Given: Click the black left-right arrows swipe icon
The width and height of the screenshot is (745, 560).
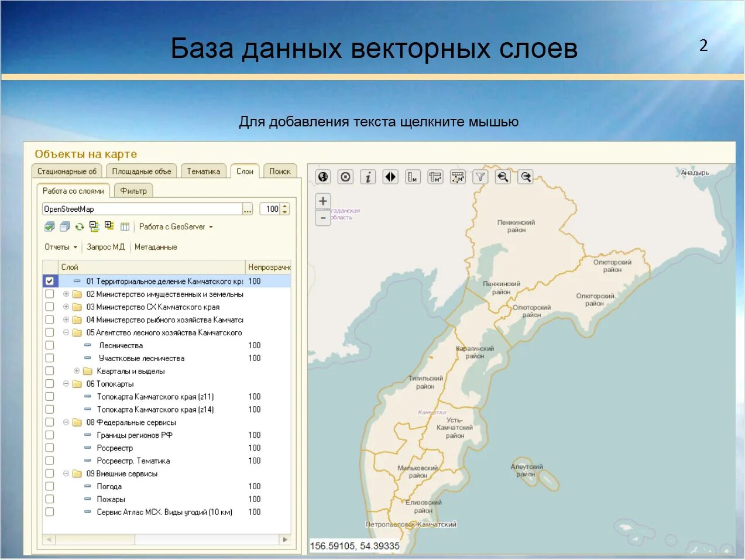Looking at the screenshot, I should click(x=390, y=177).
